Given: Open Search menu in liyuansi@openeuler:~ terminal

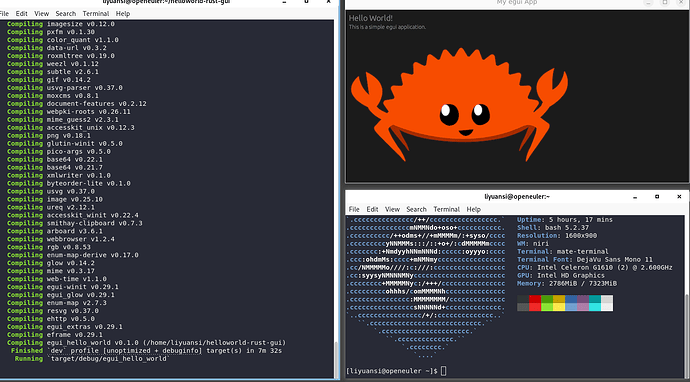Looking at the screenshot, I should pyautogui.click(x=416, y=209).
